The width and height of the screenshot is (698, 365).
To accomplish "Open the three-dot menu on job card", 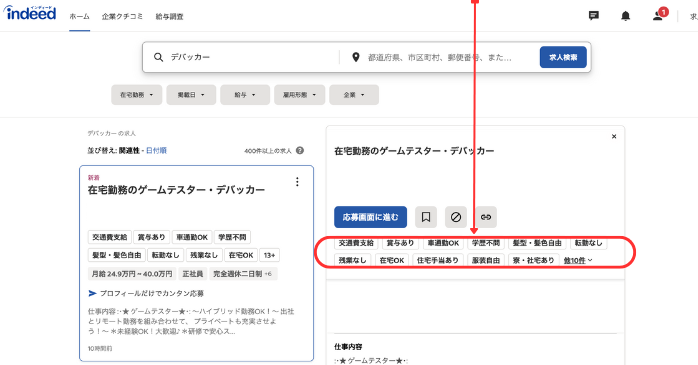I will 297,182.
